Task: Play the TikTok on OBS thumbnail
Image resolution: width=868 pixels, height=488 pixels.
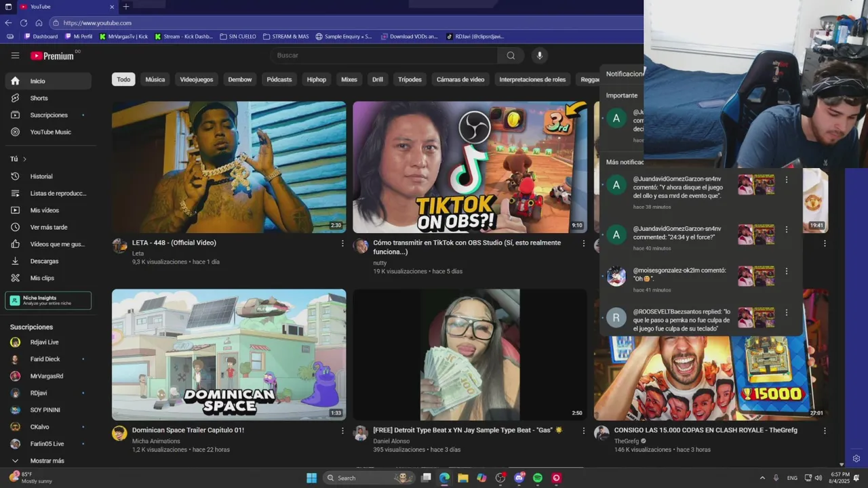Action: [470, 167]
